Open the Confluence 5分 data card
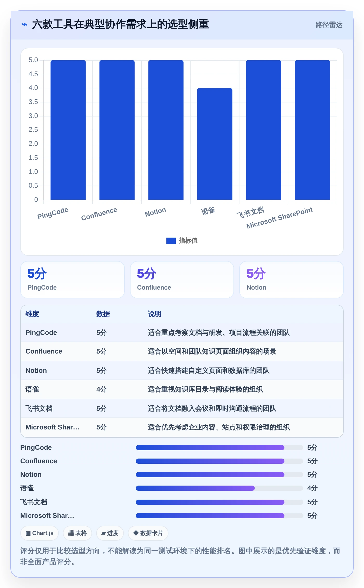This screenshot has width=364, height=588. 182,280
